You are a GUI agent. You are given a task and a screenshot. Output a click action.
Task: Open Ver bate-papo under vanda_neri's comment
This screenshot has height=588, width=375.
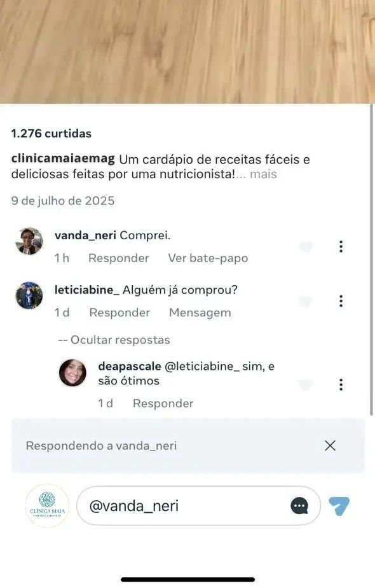coord(208,258)
